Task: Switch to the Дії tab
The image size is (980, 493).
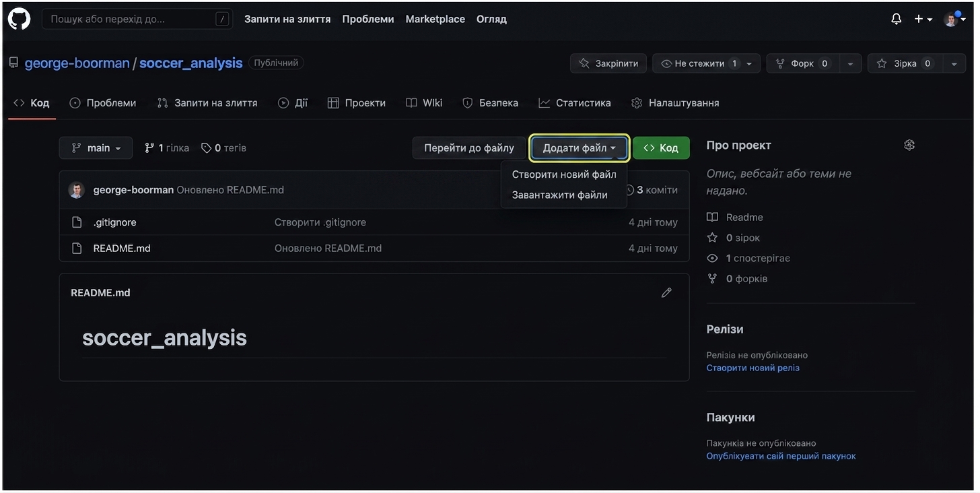Action: 293,103
